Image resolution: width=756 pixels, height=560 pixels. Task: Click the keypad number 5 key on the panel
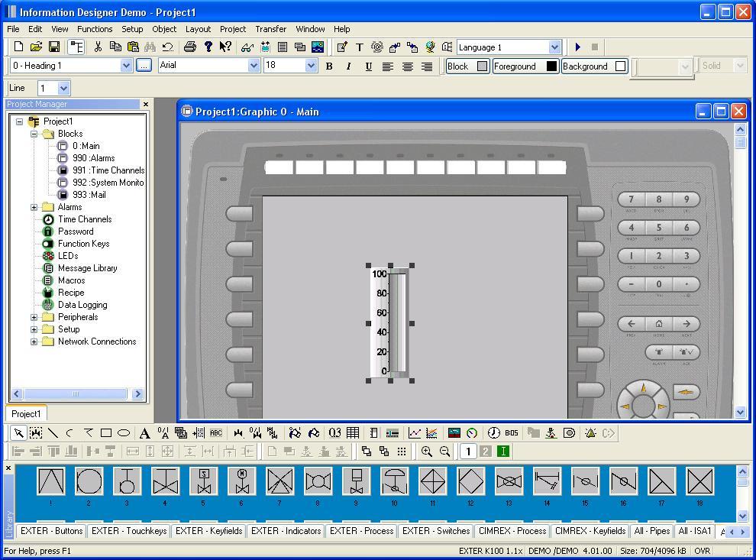[x=658, y=227]
